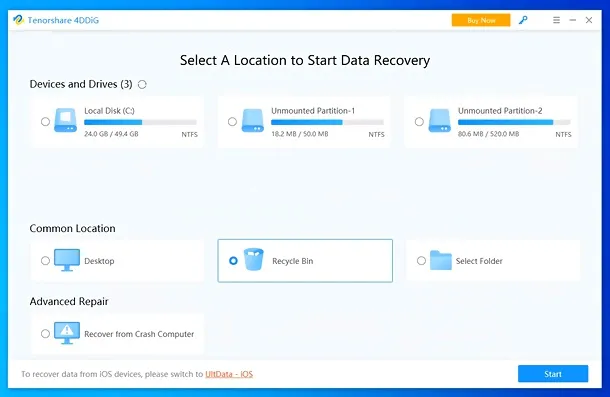Click the Buy Now button
610x397 pixels.
click(481, 20)
